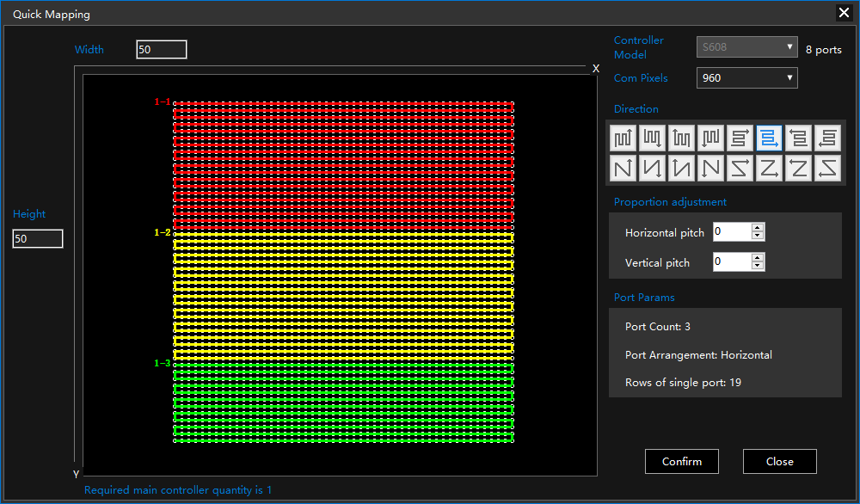Click the green 1-3 port label
The height and width of the screenshot is (504, 860).
[x=163, y=363]
